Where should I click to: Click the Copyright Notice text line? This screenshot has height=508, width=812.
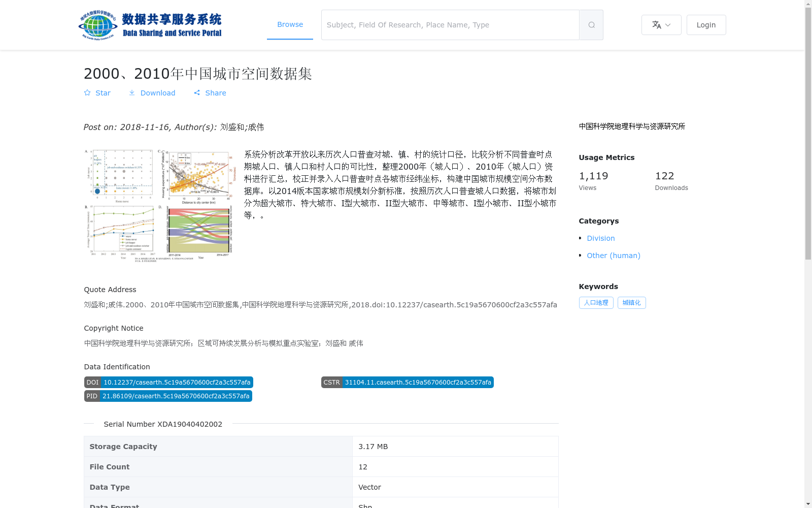(224, 343)
